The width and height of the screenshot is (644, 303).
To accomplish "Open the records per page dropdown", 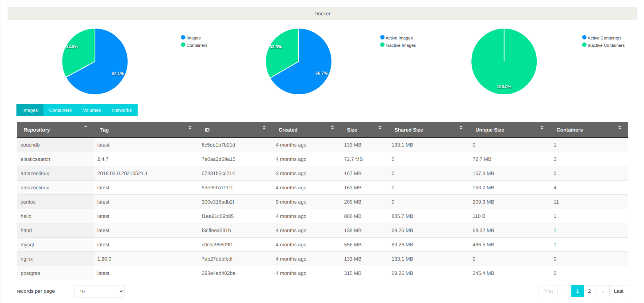I will click(100, 291).
